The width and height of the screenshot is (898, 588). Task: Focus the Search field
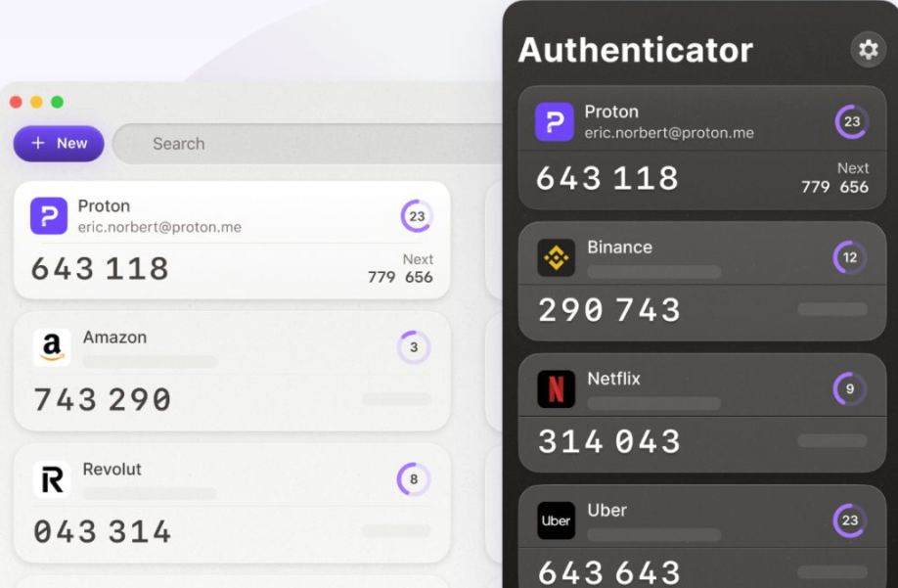pos(308,144)
